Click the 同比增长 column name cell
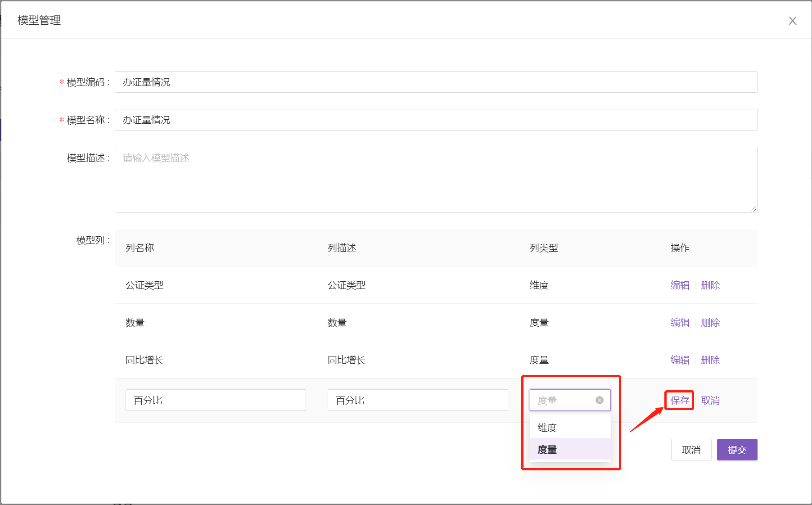812x505 pixels. 144,360
